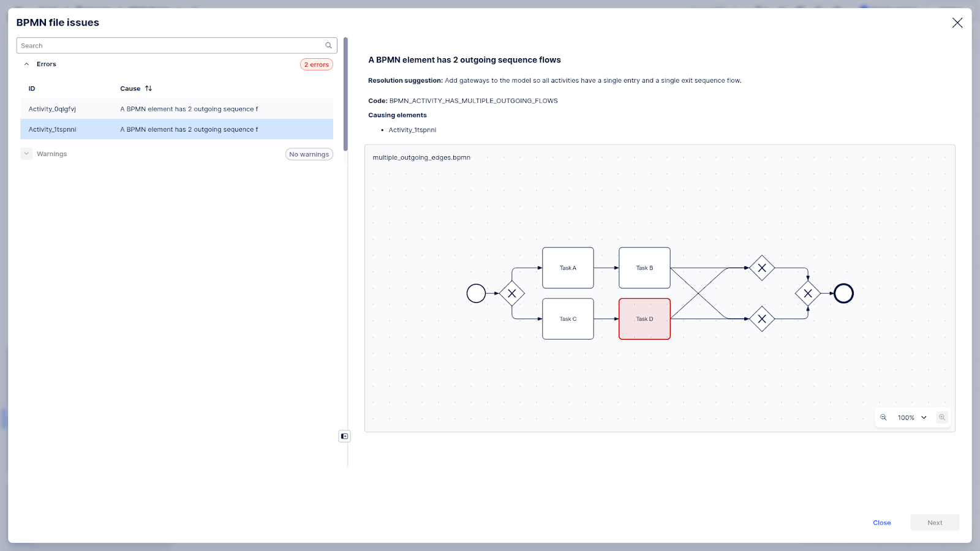Select the Activity_1tspnni error row

[x=176, y=129]
